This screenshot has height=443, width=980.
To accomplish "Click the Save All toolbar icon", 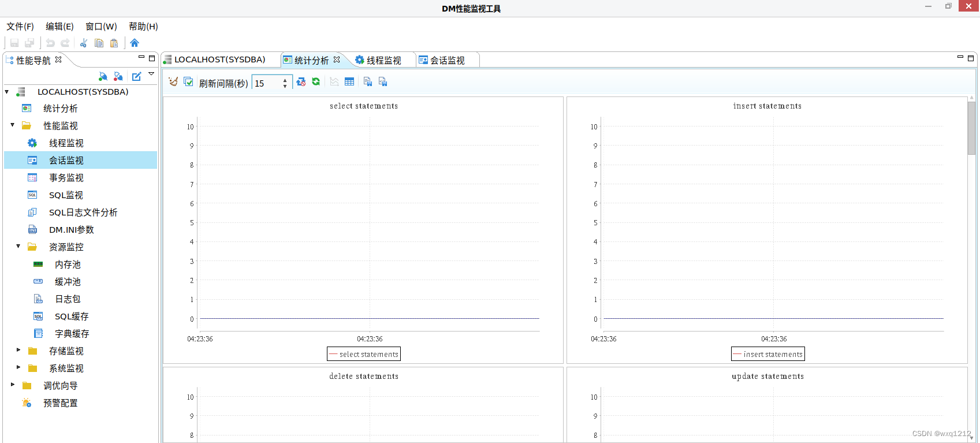I will pos(29,43).
